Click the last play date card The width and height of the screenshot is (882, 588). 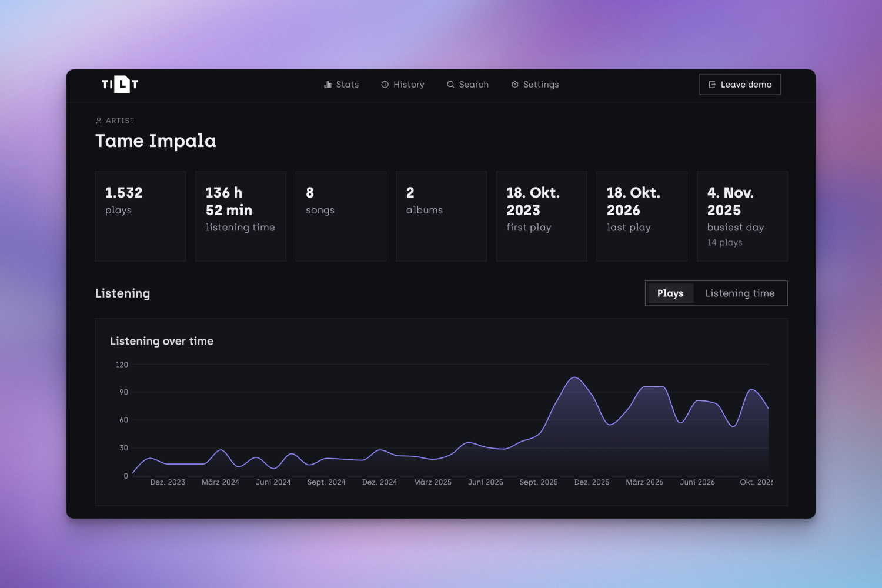coord(642,216)
